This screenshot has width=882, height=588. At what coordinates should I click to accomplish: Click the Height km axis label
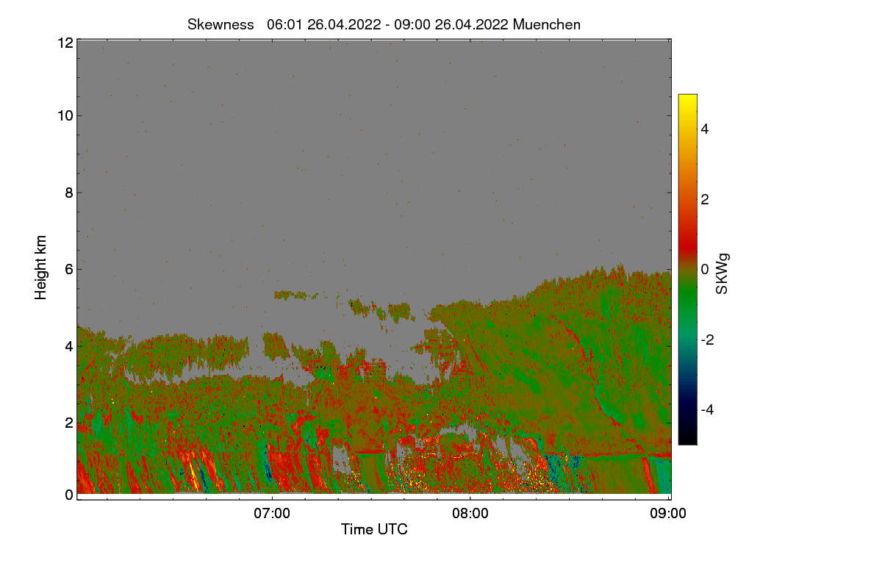pos(41,268)
